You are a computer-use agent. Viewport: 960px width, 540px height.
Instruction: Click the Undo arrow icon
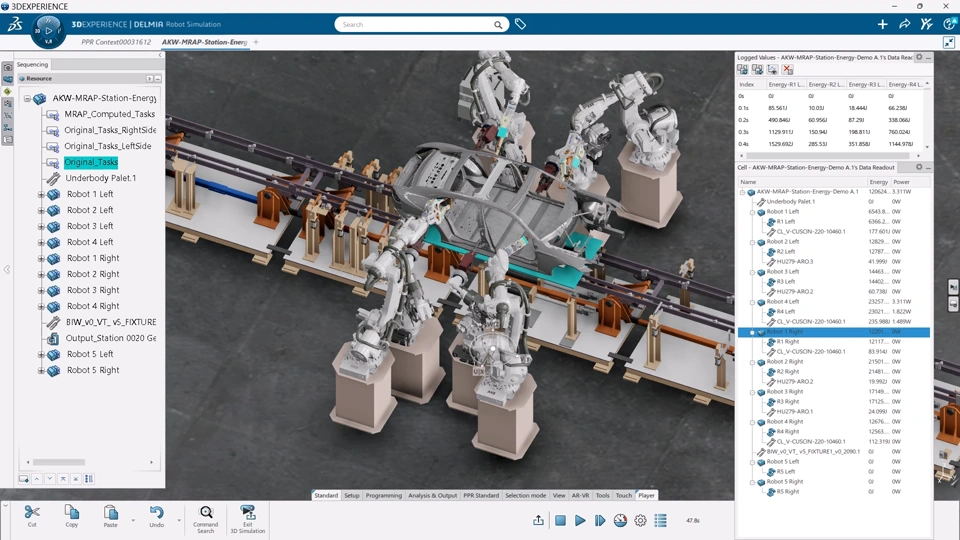(x=157, y=512)
